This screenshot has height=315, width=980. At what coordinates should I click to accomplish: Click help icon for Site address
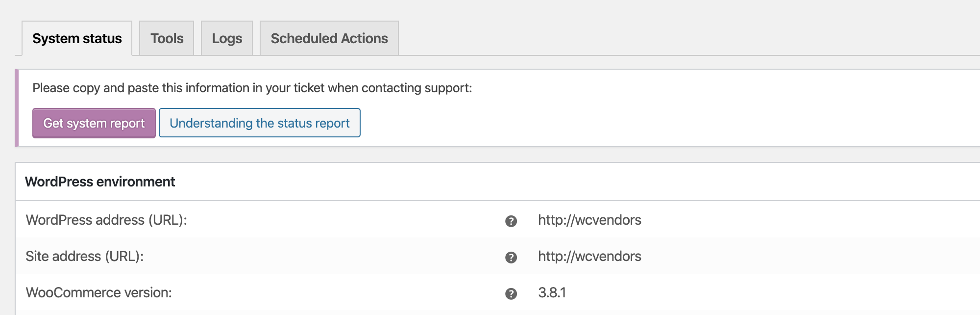click(511, 258)
